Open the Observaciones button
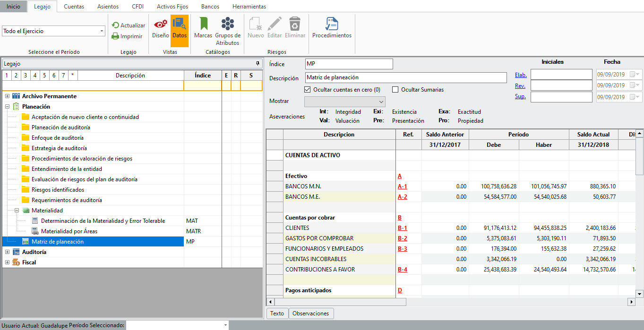This screenshot has height=330, width=644. 311,313
